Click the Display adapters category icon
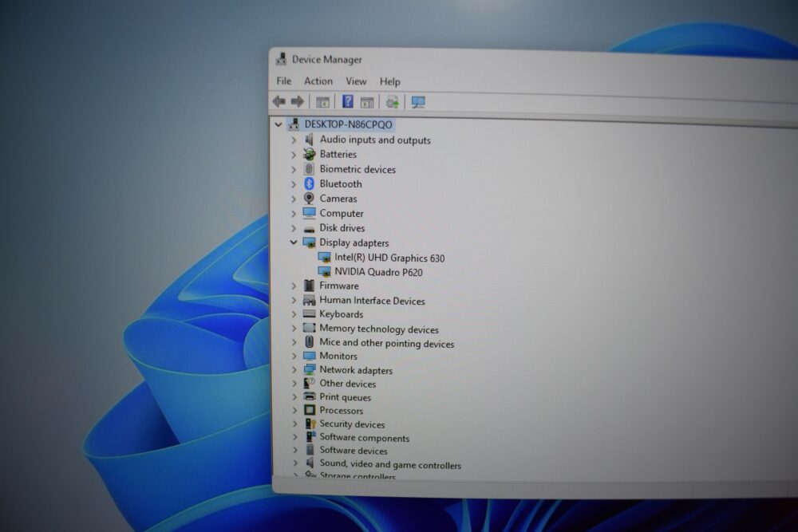798x532 pixels. [x=309, y=242]
